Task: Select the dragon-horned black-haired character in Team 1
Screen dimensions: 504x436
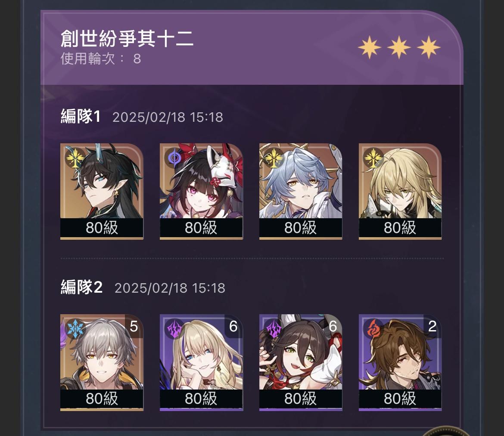Action: click(102, 192)
